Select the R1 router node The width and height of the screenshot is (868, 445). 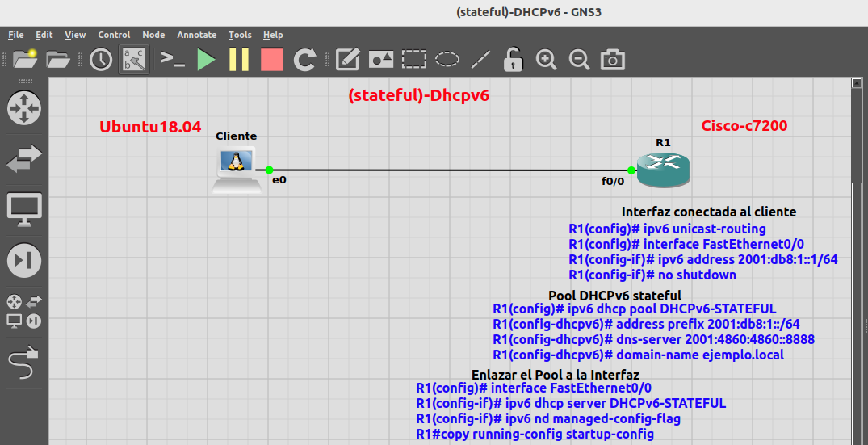(x=663, y=167)
